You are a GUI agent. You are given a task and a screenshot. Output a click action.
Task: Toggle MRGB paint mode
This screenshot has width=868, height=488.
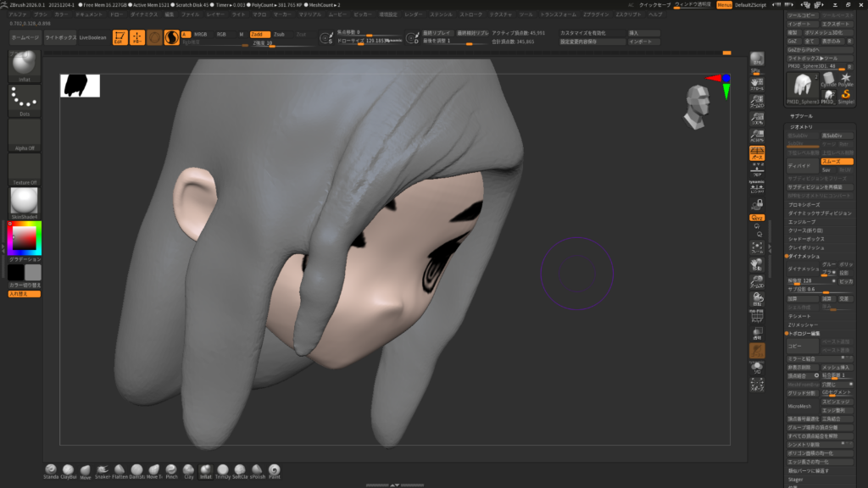200,34
